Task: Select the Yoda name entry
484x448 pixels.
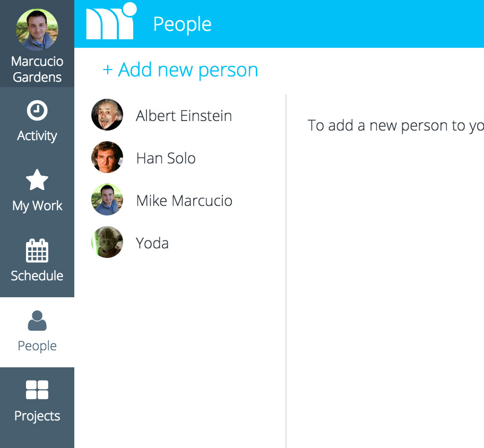Action: 152,243
